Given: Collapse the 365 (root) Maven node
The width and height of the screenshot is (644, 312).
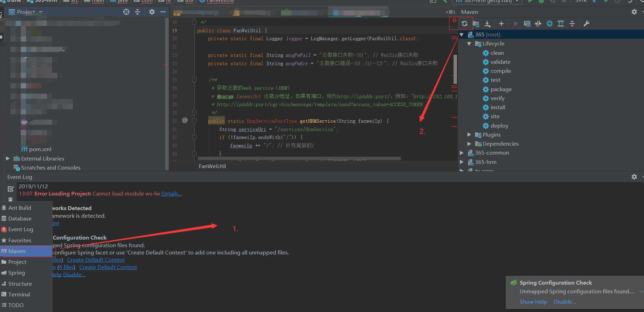Looking at the screenshot, I should (x=461, y=35).
